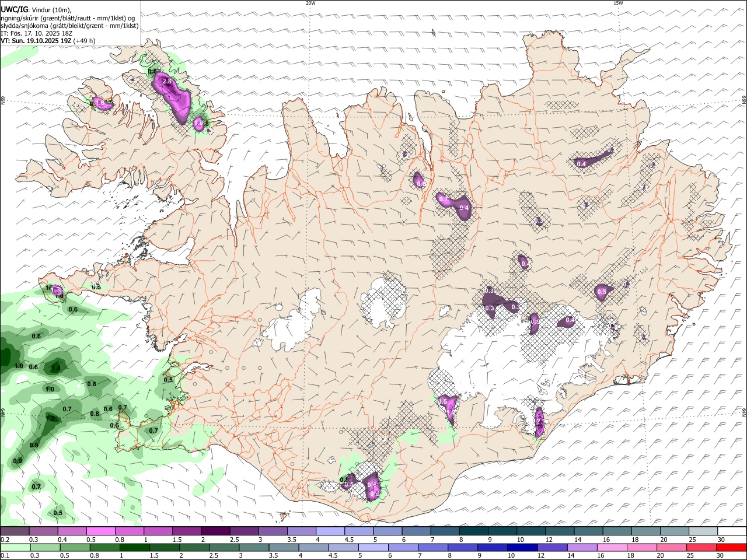Viewport: 747px width, 560px height.
Task: Click the '15W' longitude label at top
Action: (x=618, y=3)
